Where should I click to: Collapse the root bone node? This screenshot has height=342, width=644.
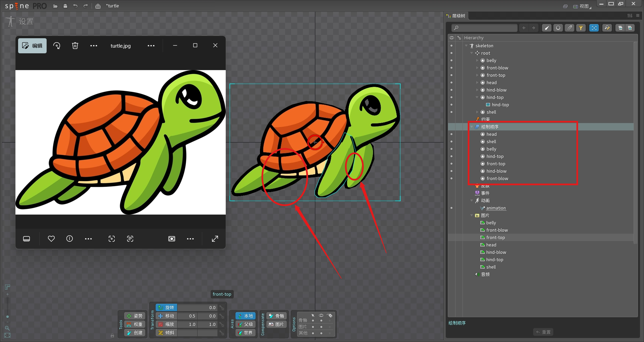(x=472, y=53)
